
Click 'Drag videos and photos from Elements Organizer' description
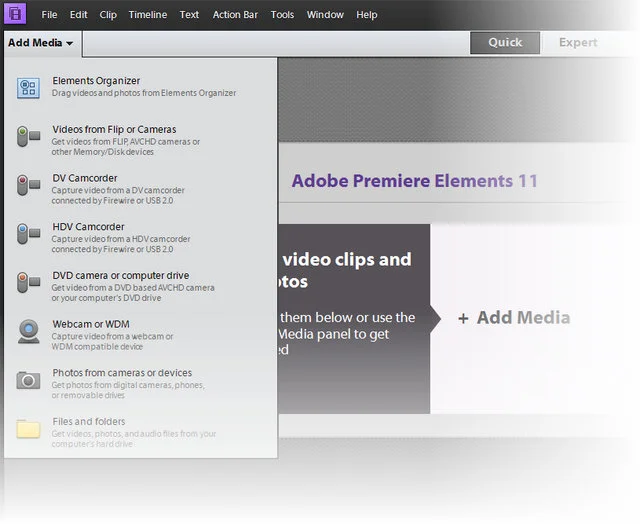[144, 93]
